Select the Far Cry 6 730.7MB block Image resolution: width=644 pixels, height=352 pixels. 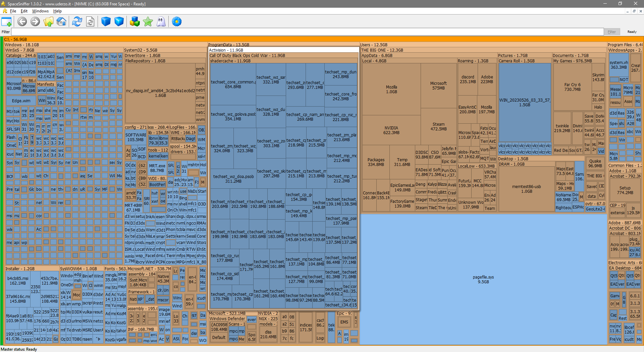(x=572, y=87)
